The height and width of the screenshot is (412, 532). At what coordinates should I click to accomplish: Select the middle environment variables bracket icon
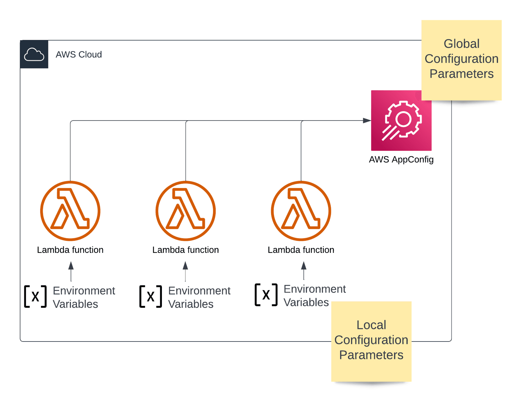(x=151, y=296)
